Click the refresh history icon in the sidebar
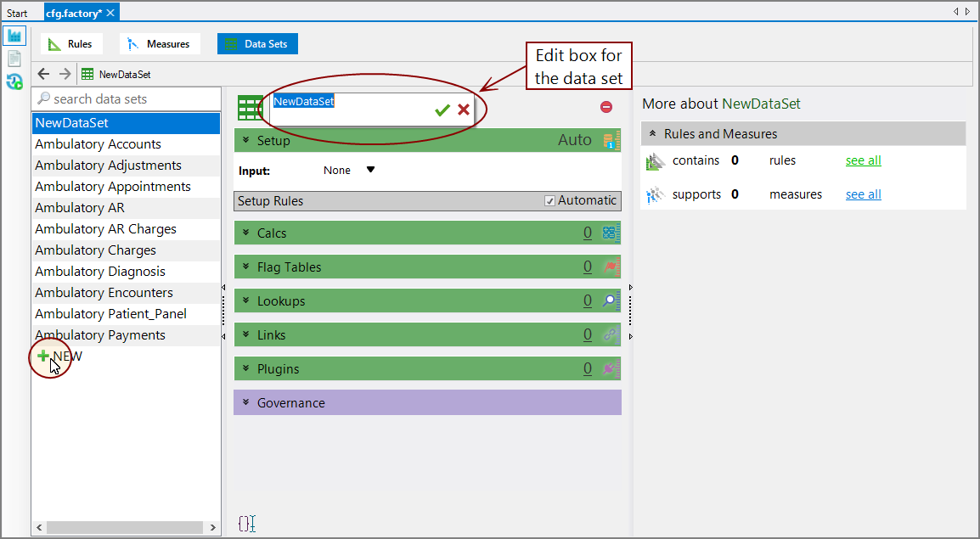Screen dimensions: 980x539 [x=14, y=81]
